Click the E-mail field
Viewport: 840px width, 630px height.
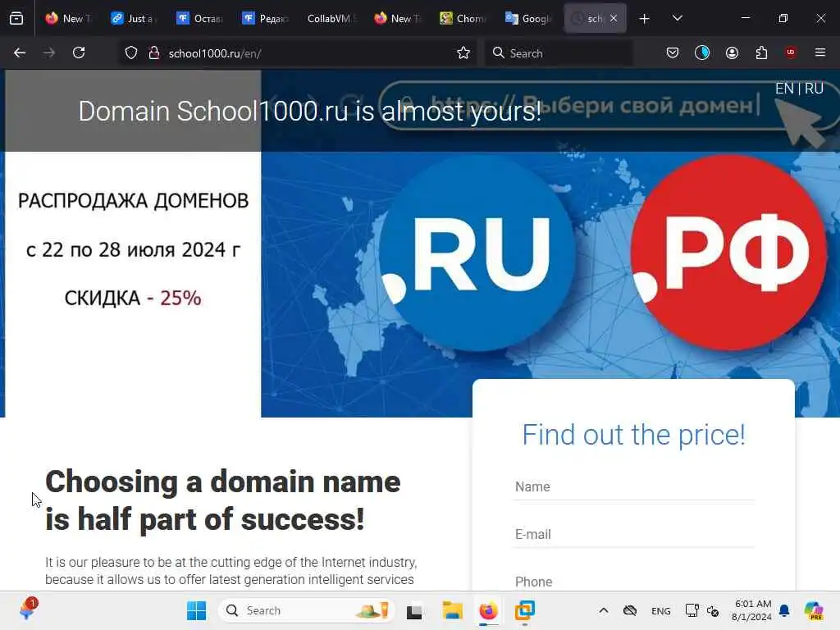click(x=634, y=534)
